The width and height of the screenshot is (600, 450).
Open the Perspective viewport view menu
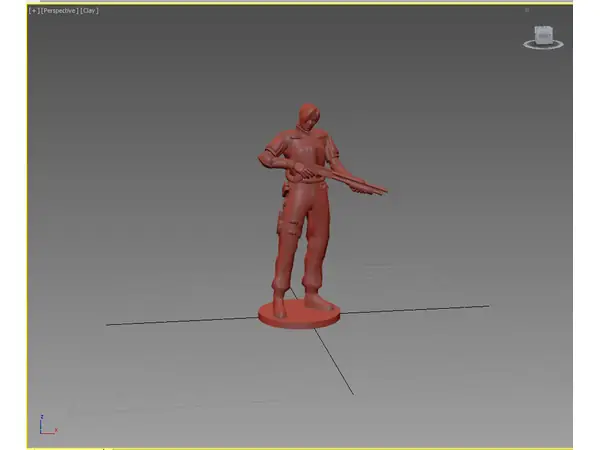click(59, 11)
